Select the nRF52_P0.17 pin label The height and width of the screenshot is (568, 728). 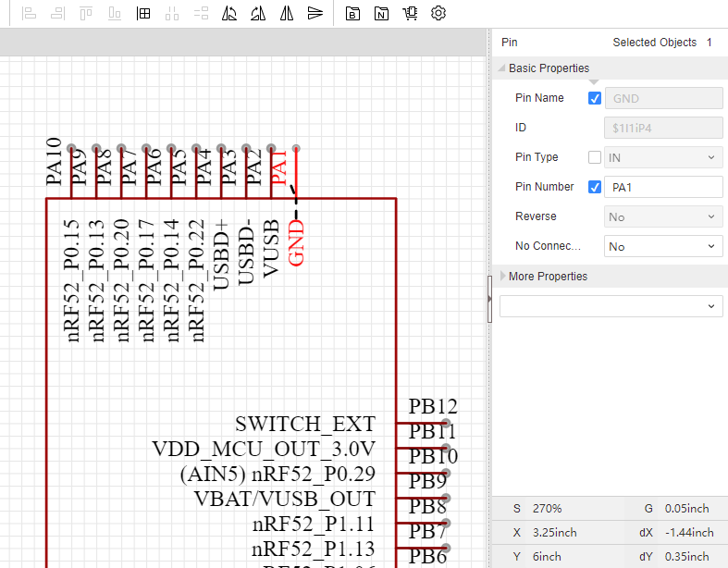point(146,281)
